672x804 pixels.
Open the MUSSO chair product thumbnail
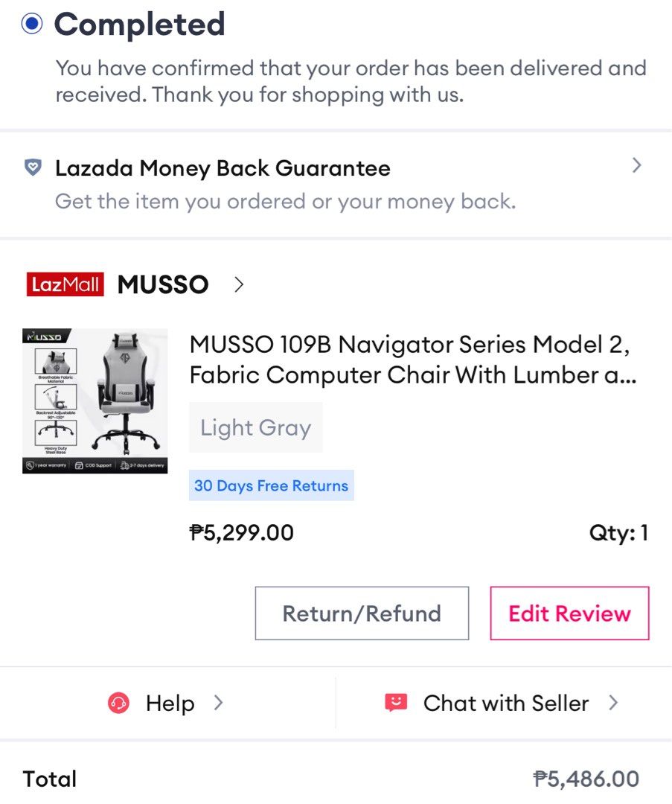[95, 401]
